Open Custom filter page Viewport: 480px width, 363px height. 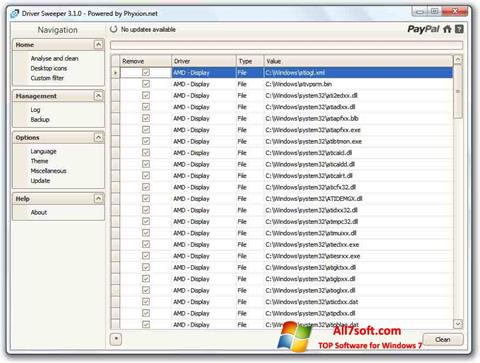pyautogui.click(x=47, y=78)
